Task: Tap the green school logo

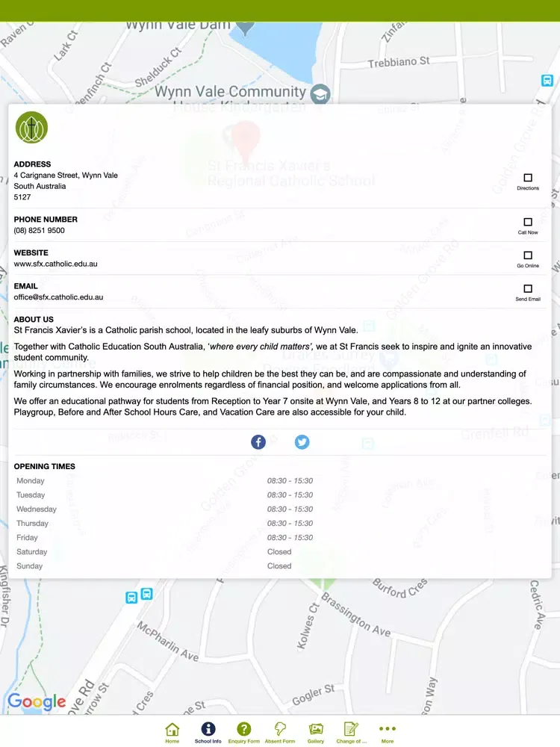Action: point(31,127)
